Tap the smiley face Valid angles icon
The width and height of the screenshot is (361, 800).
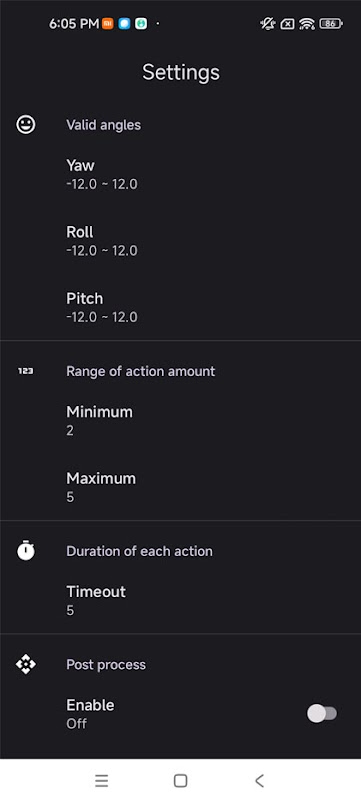[x=26, y=124]
